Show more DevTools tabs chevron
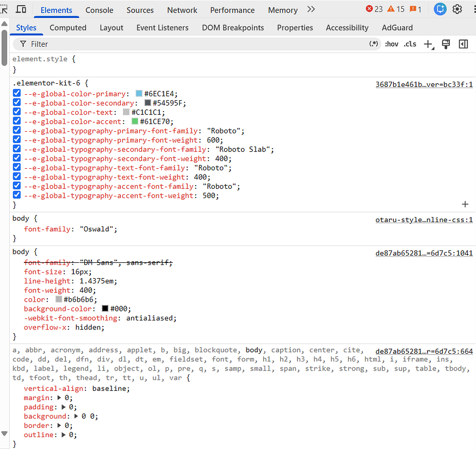 (311, 9)
